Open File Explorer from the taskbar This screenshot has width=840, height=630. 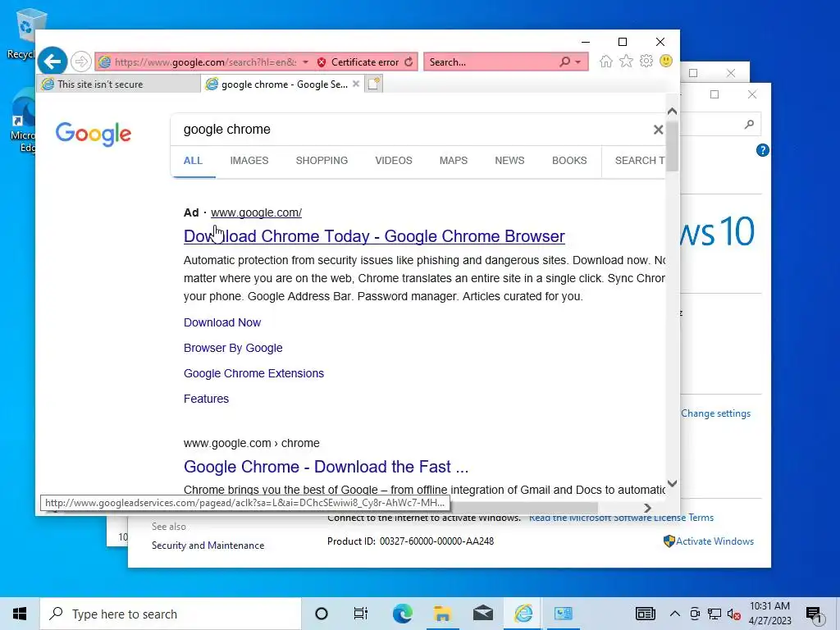[x=442, y=614]
